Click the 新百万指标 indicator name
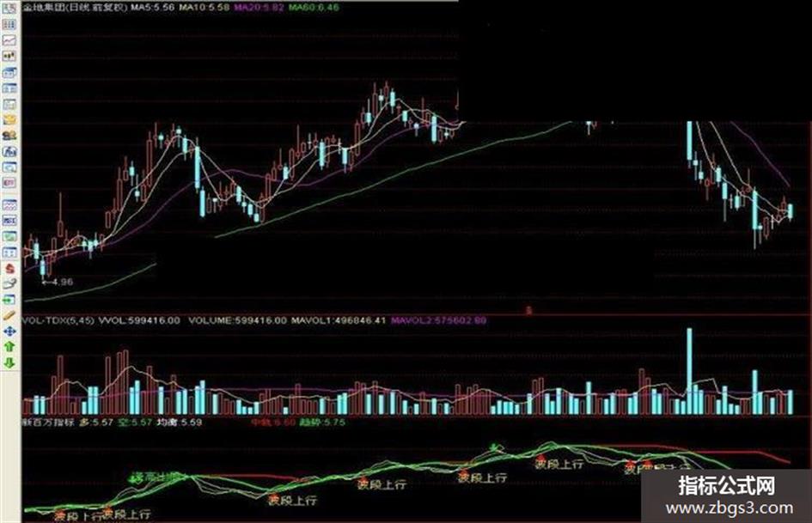This screenshot has height=523, width=812. (x=48, y=423)
